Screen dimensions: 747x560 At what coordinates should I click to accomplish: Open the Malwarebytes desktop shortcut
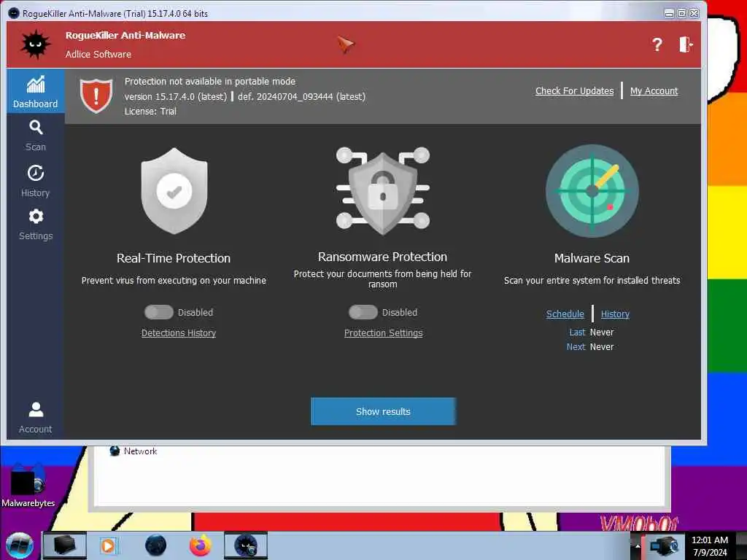[28, 486]
